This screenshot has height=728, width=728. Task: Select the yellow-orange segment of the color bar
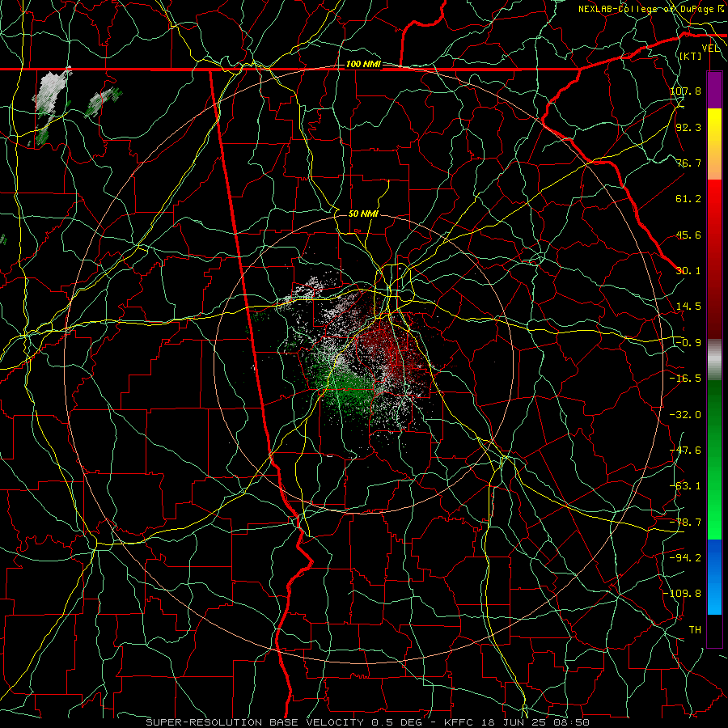(x=714, y=144)
